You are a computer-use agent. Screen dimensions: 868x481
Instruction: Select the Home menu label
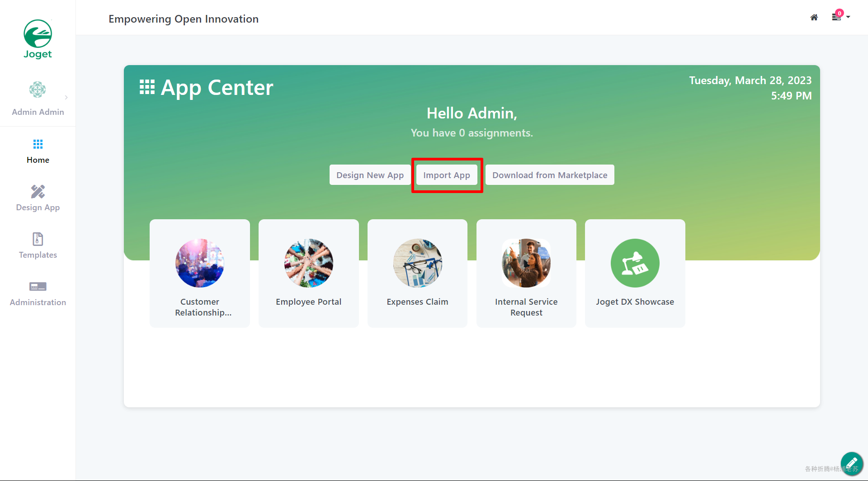coord(38,160)
